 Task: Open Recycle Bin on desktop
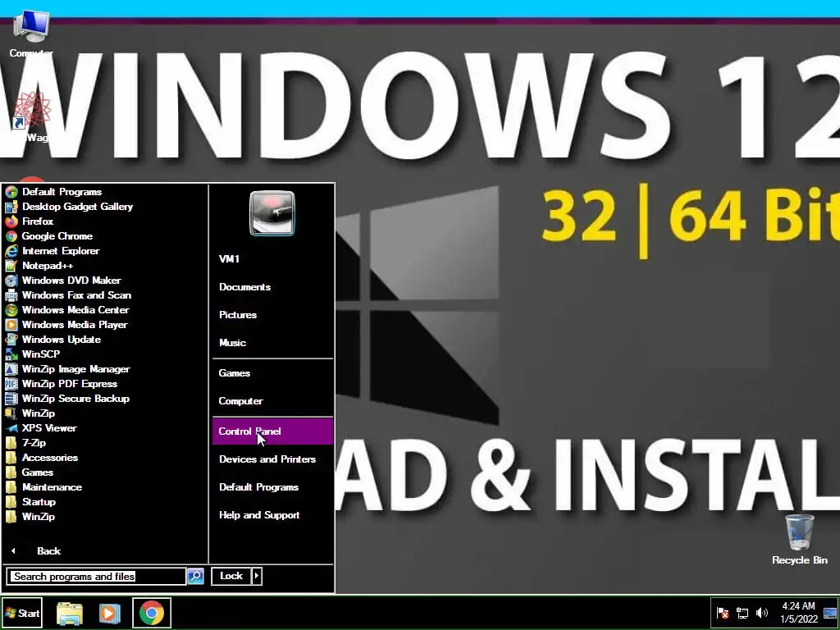pyautogui.click(x=799, y=540)
